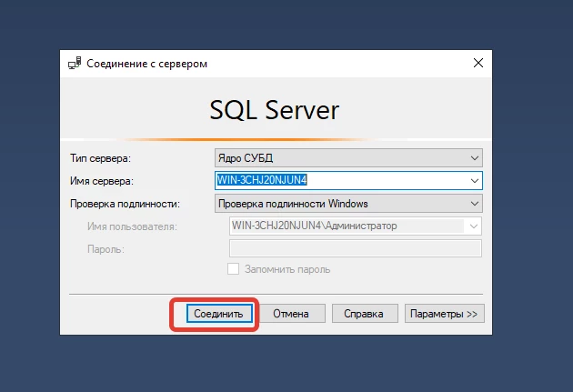
Task: Click the "SQL Server" header banner
Action: click(x=274, y=110)
